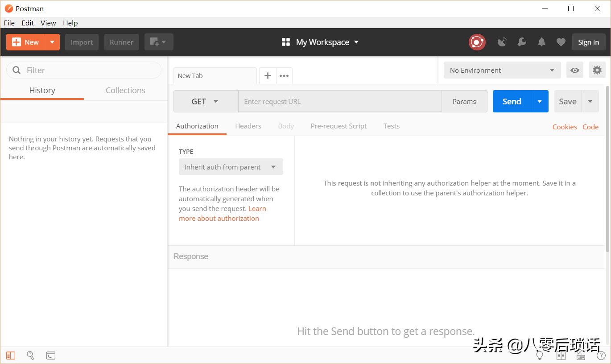Select the Pre-request Script tab
611x364 pixels.
(339, 126)
